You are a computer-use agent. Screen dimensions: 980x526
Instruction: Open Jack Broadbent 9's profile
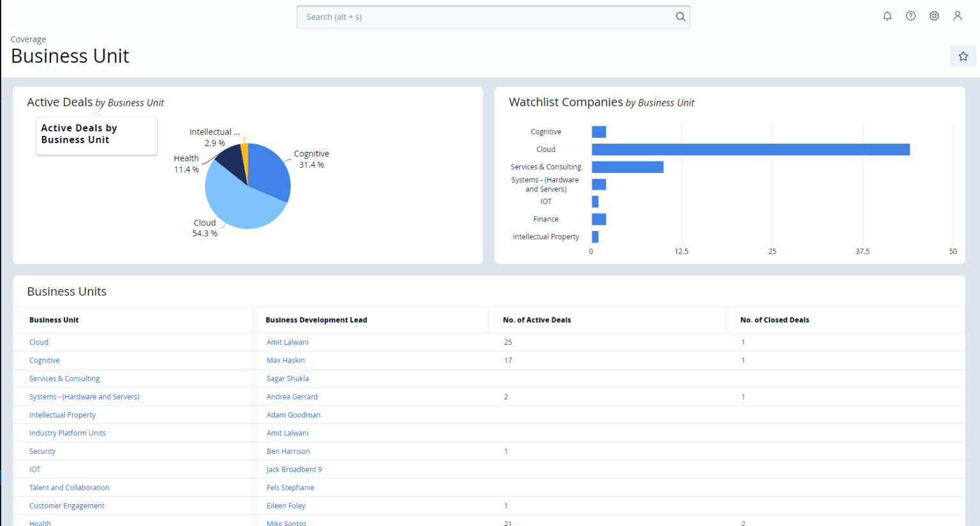tap(294, 469)
